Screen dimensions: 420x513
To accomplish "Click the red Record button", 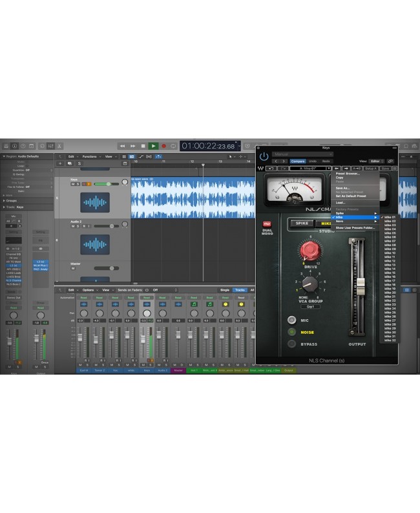I will [x=164, y=146].
